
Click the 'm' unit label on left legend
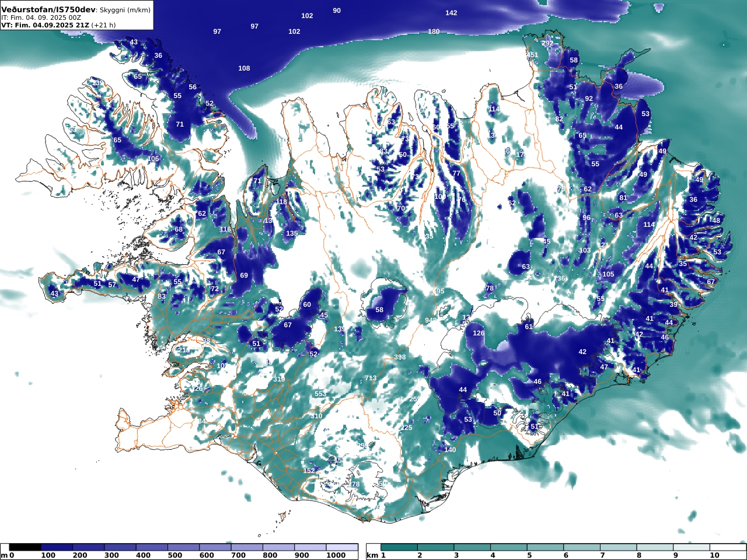[x=4, y=555]
